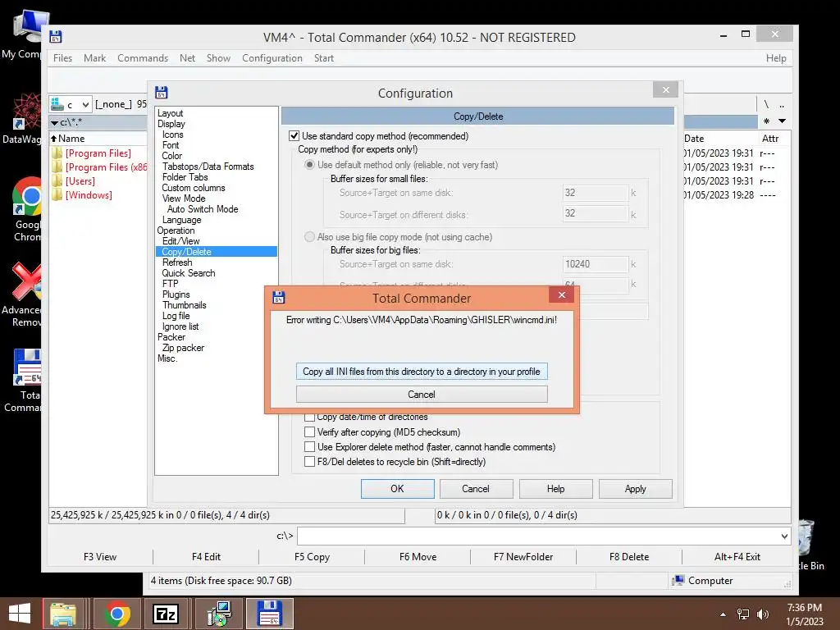Screen dimensions: 840x630
Task: Click OK in the Configuration dialog
Action: pos(397,489)
